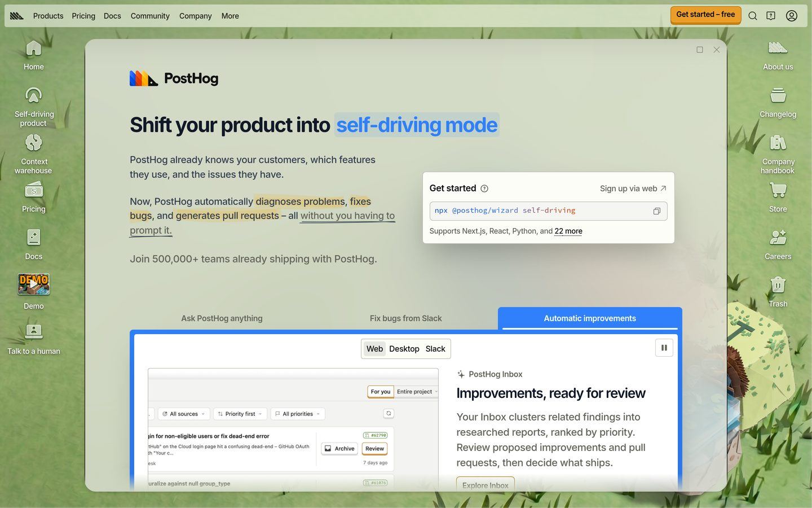Click the Archive button on first report

pos(339,449)
